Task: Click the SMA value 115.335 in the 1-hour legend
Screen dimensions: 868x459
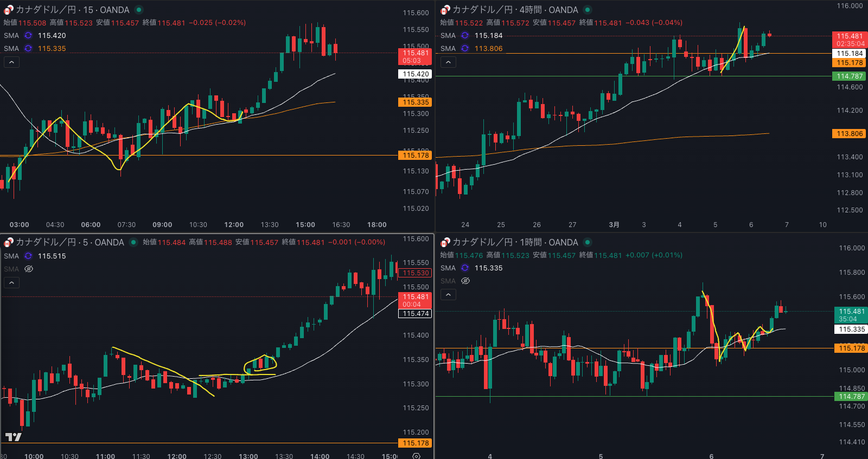Action: 488,268
